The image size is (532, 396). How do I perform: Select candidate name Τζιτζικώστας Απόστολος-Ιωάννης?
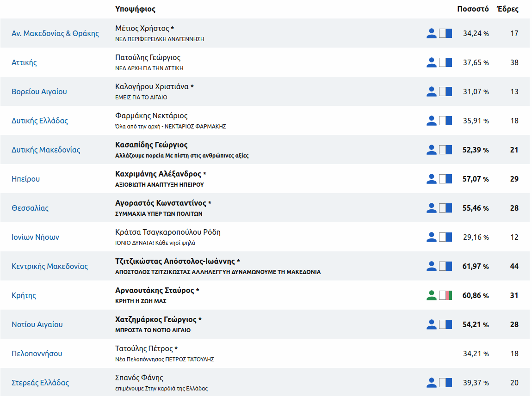[175, 261]
